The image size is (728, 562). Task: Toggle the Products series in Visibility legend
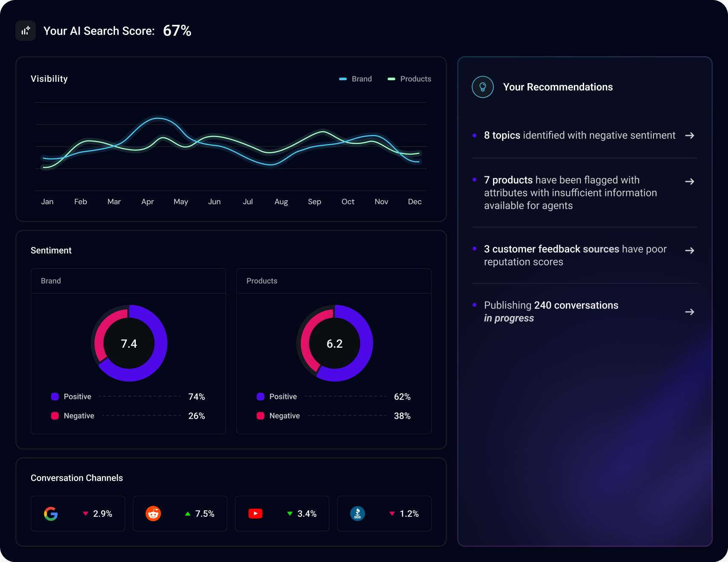410,79
